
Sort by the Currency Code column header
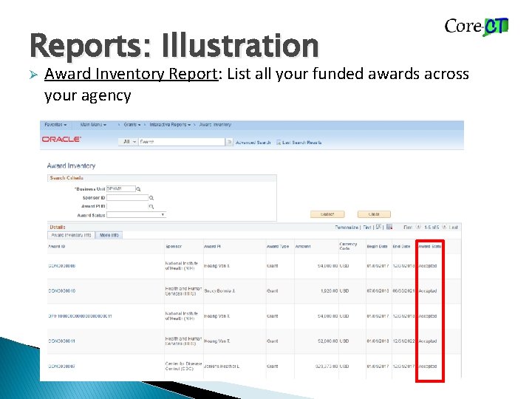(x=348, y=246)
